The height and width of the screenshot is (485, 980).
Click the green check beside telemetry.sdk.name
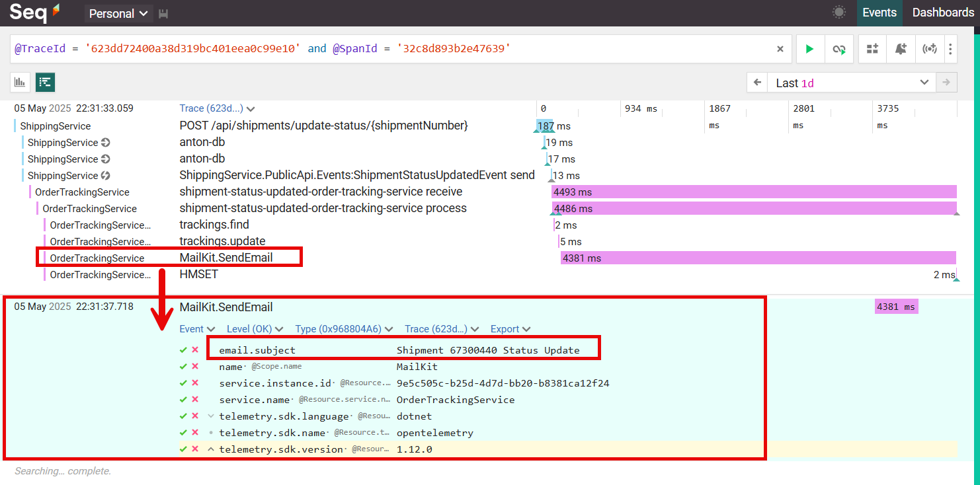(x=183, y=433)
